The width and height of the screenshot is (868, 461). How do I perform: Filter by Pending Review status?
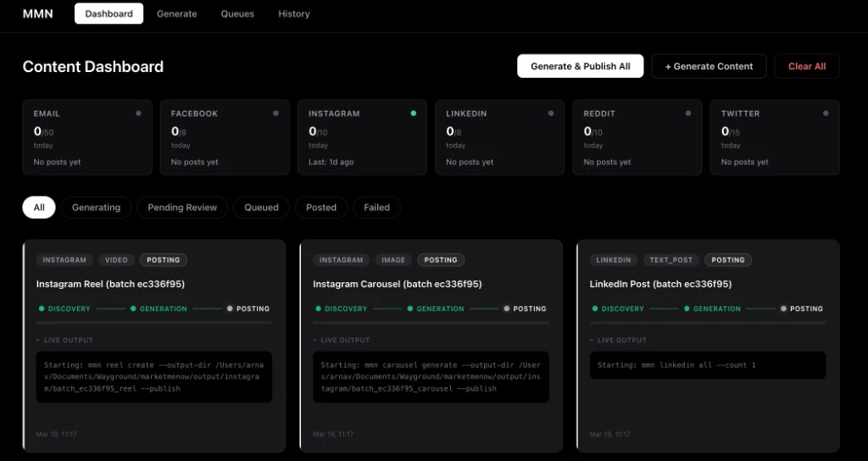[x=182, y=208]
